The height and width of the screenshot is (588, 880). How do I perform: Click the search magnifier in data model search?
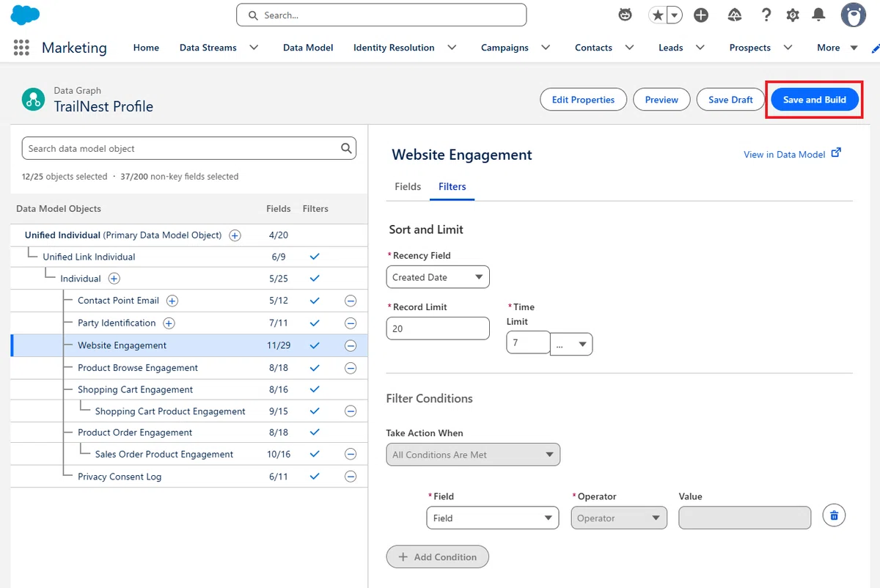(346, 148)
